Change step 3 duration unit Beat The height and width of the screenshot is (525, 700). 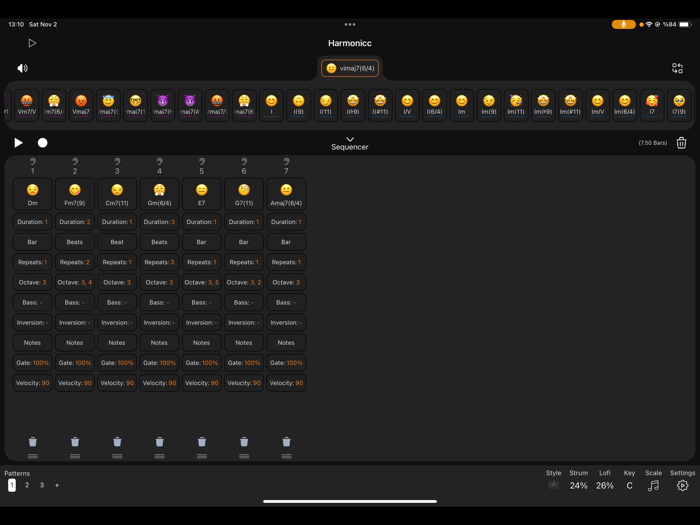pyautogui.click(x=117, y=242)
